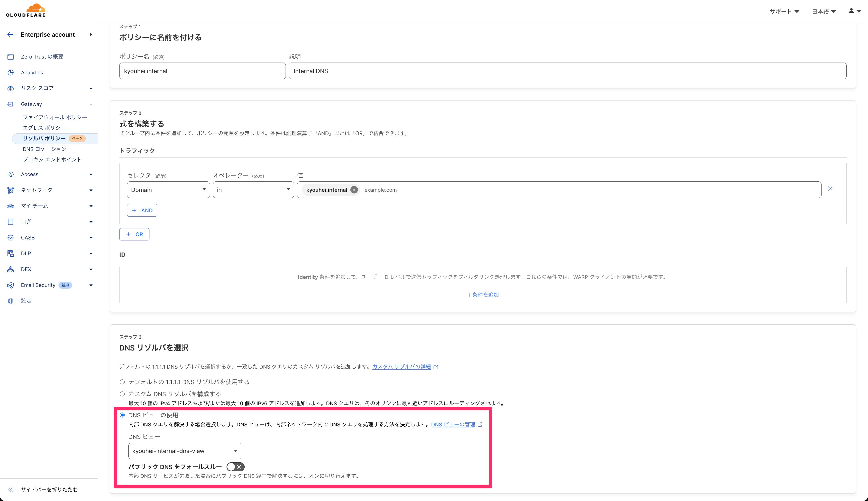This screenshot has height=501, width=868.
Task: Remove the kyouhei.internal value chip
Action: (x=354, y=190)
